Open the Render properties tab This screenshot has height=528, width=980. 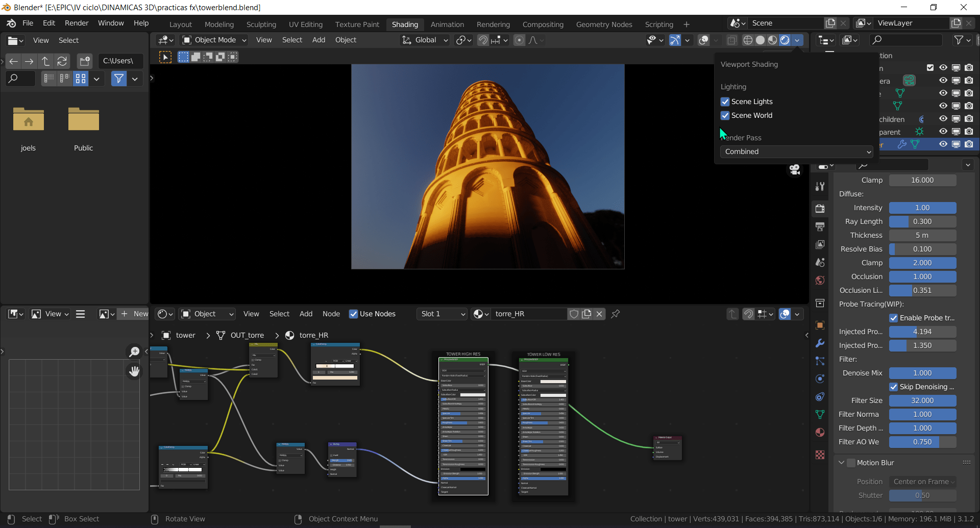[820, 209]
